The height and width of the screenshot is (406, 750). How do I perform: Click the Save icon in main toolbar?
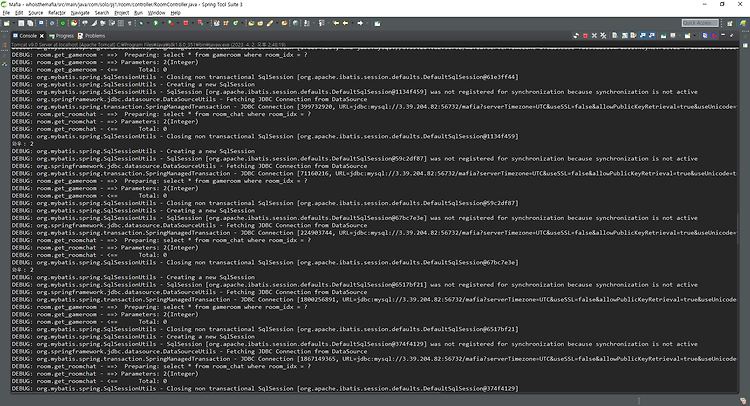point(21,23)
